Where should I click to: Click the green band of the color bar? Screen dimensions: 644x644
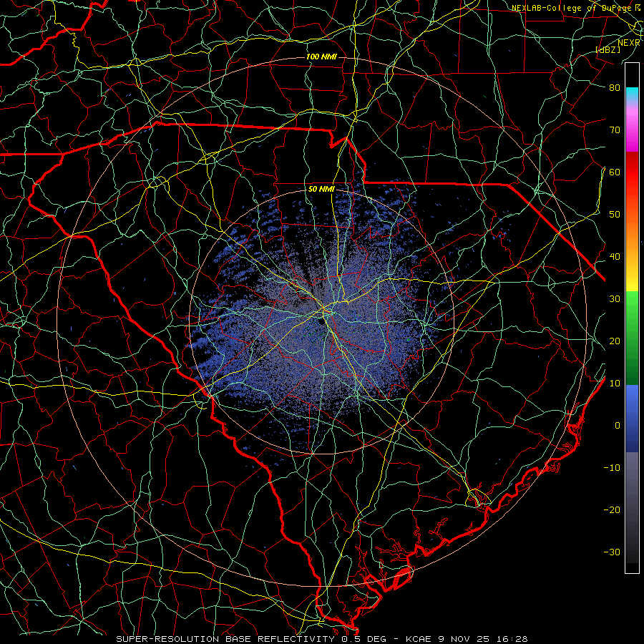pos(632,338)
